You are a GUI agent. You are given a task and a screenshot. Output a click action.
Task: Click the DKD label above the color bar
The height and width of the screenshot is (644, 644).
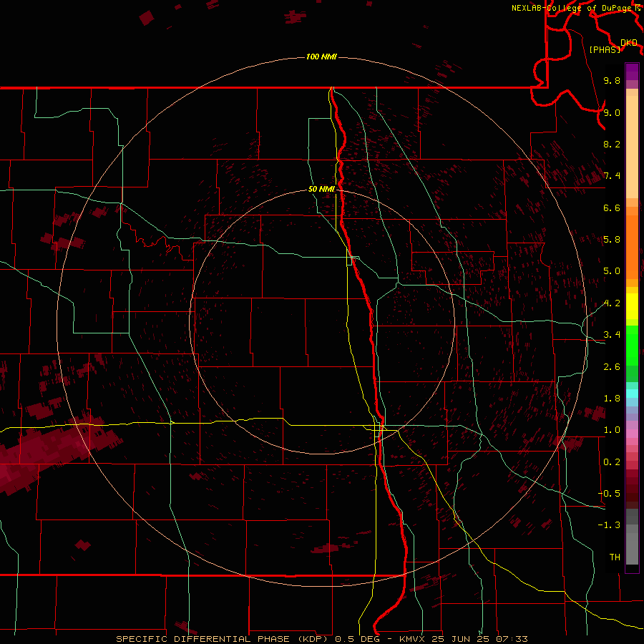point(629,43)
